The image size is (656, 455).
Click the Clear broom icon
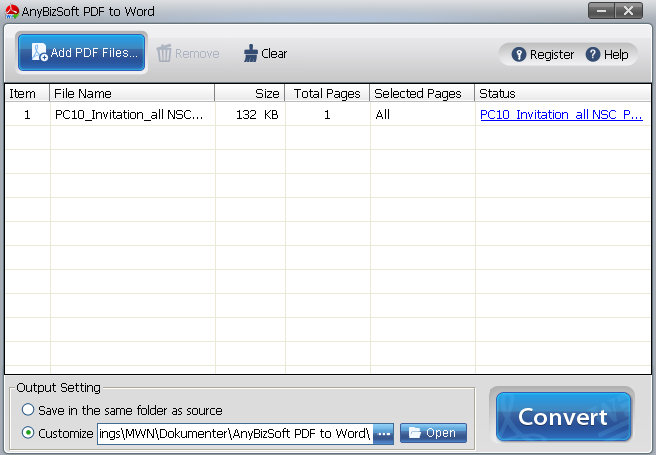point(251,53)
